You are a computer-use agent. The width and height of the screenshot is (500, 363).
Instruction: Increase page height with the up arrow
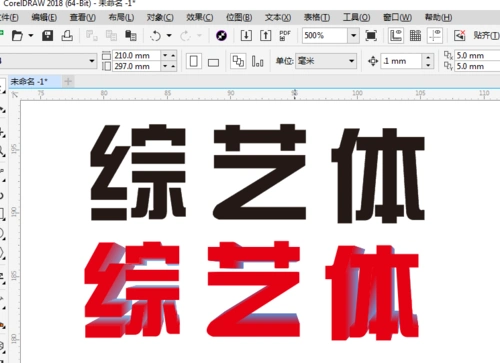click(x=173, y=66)
